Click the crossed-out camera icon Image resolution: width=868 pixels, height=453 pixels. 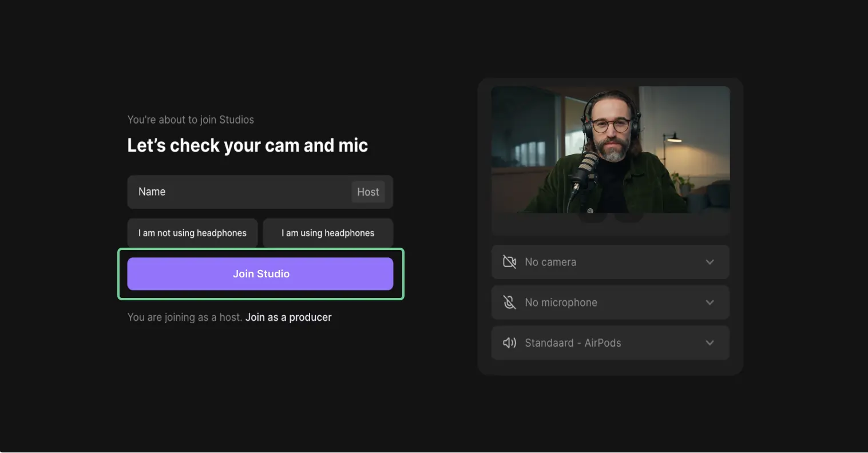click(x=509, y=261)
